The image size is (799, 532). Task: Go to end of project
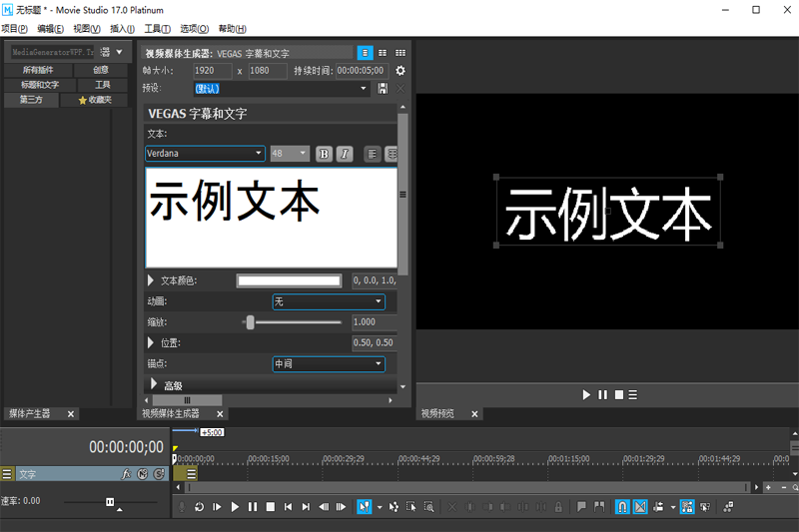click(306, 507)
